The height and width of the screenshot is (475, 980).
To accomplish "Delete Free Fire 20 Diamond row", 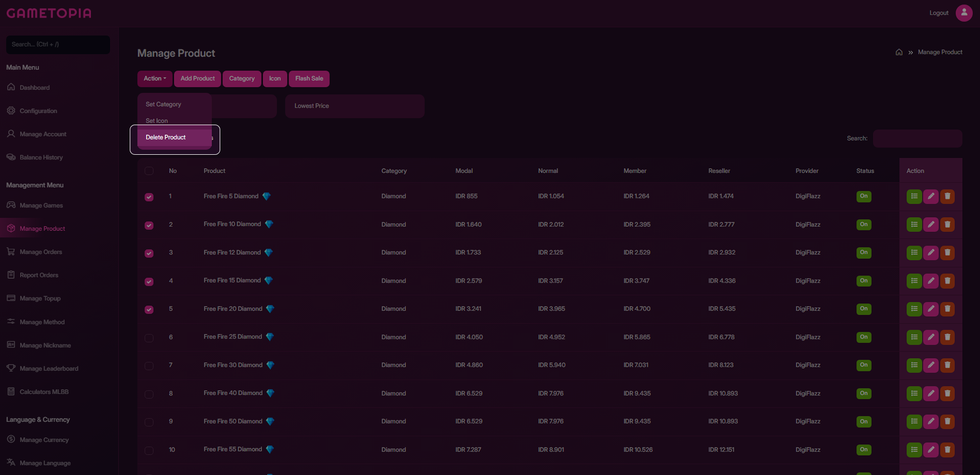I will [x=947, y=308].
